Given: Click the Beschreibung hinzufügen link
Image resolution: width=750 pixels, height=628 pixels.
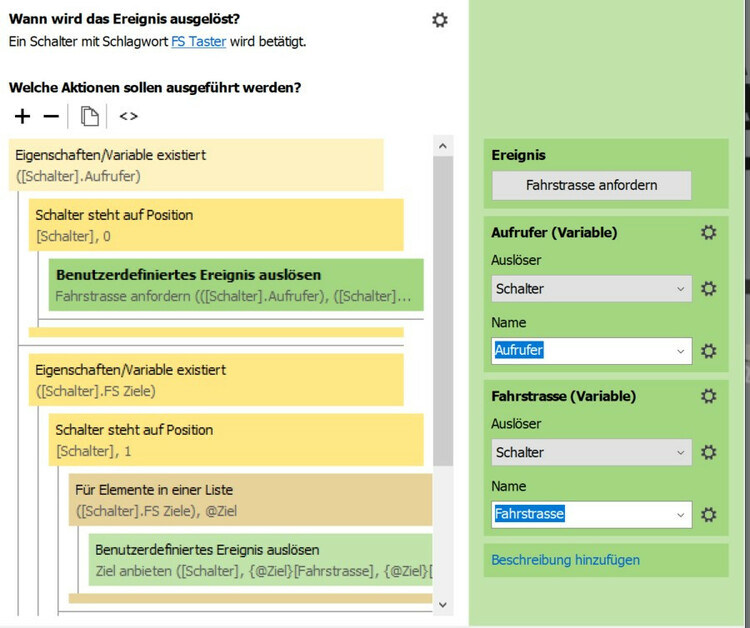Looking at the screenshot, I should (x=565, y=560).
